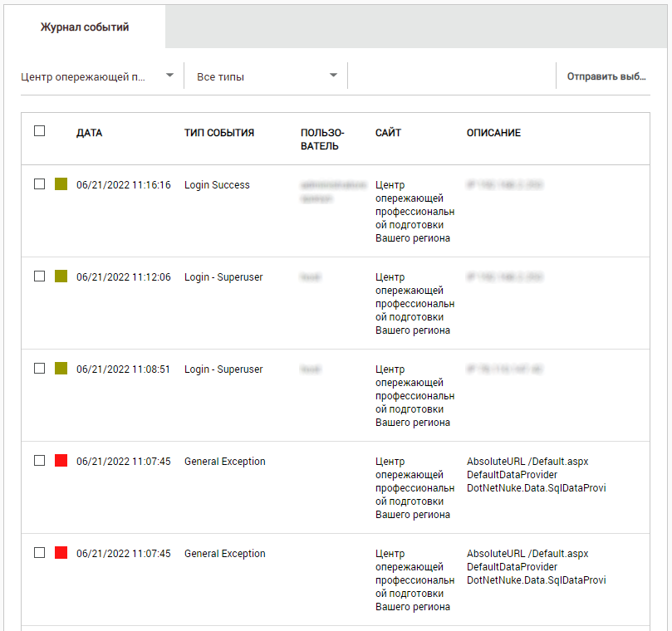Click the 'Тип события' column header
This screenshot has height=631, width=672.
pos(219,133)
